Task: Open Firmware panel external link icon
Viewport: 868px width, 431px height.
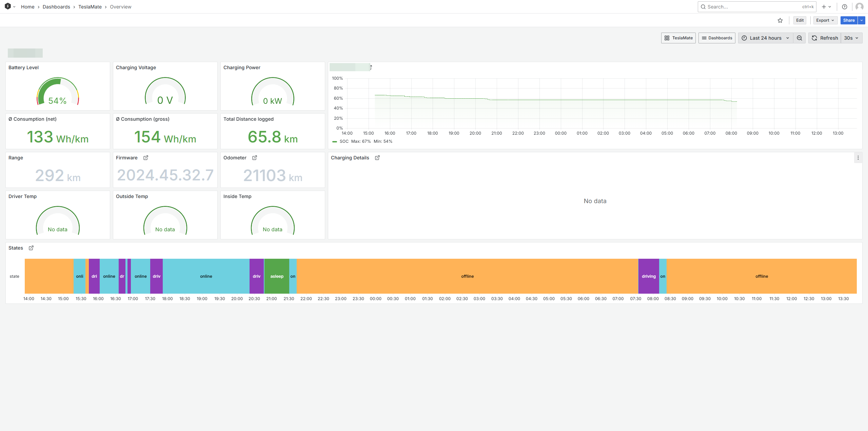Action: tap(146, 158)
